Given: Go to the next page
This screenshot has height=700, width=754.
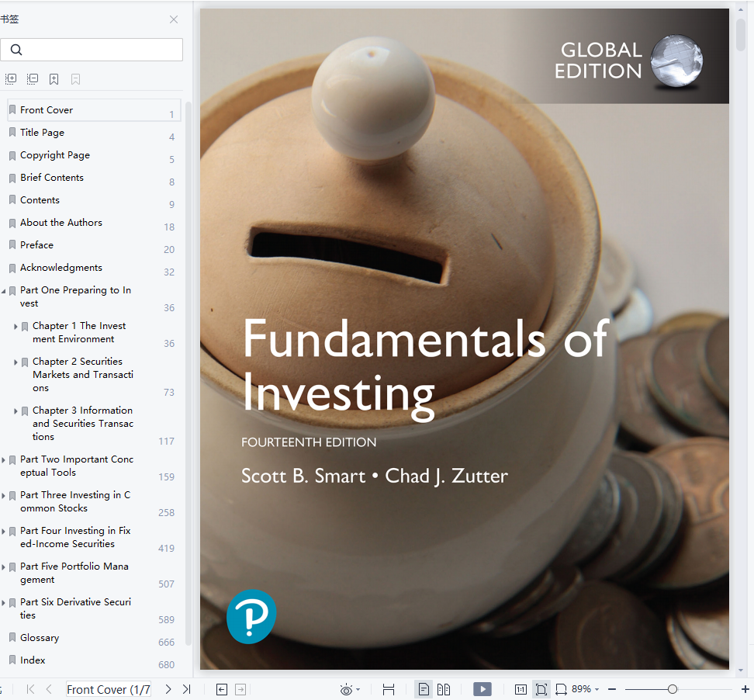Looking at the screenshot, I should click(x=168, y=689).
